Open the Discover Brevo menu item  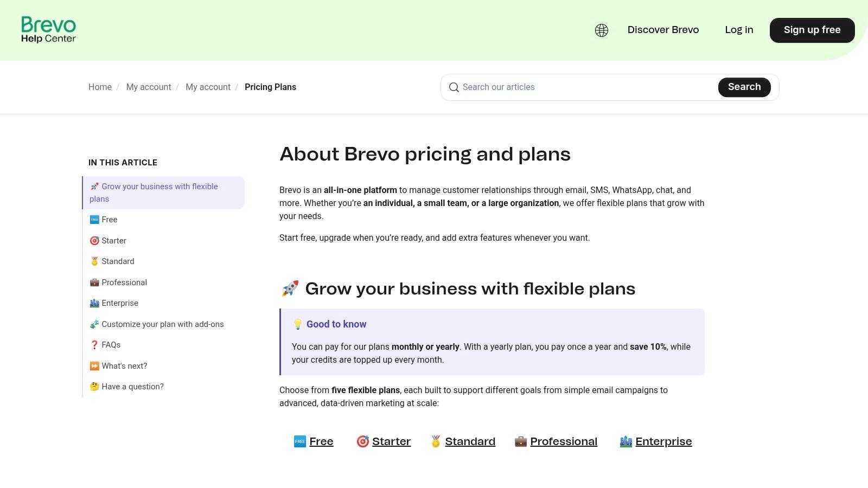(x=663, y=30)
